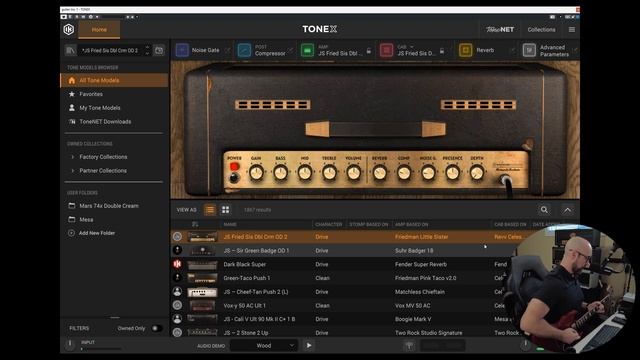
Task: Click the Compressor module icon
Action: pos(244,50)
